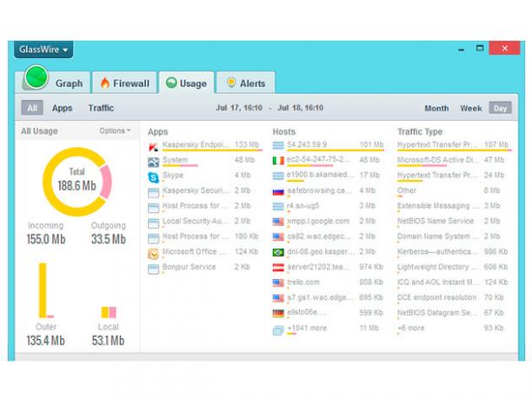The width and height of the screenshot is (532, 400).
Task: Select the safebrowsing host entry
Action: pyautogui.click(x=328, y=191)
